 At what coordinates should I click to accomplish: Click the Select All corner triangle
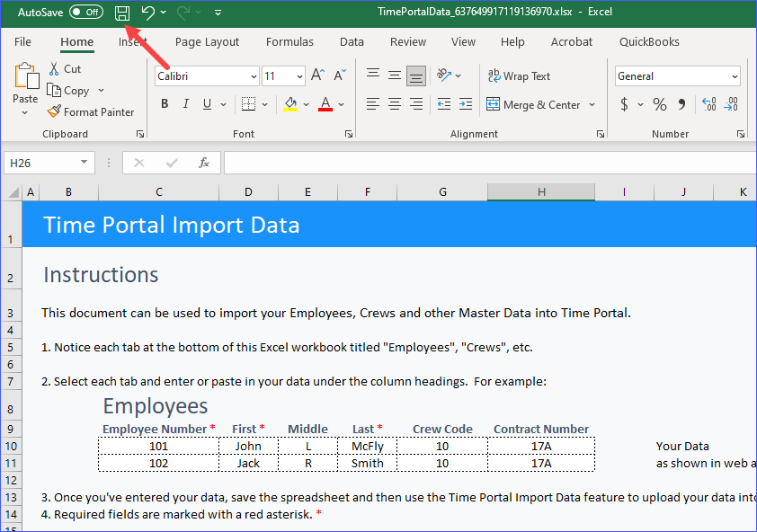point(13,192)
